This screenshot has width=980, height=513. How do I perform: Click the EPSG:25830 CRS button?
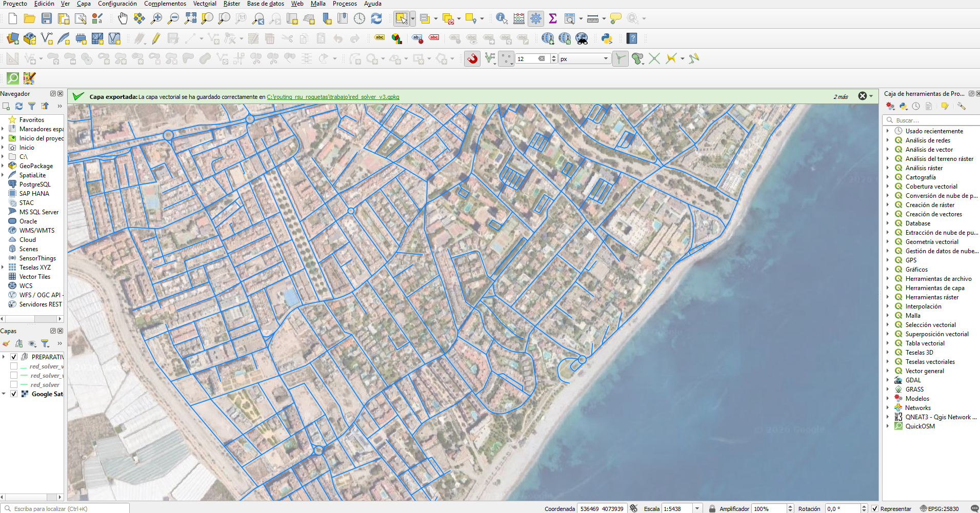pyautogui.click(x=939, y=509)
